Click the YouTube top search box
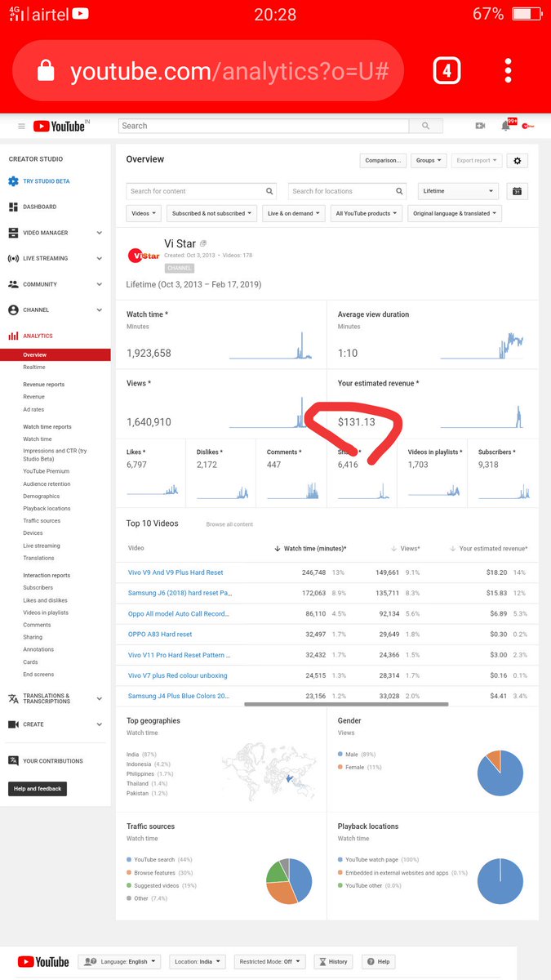551x980 pixels. tap(264, 126)
